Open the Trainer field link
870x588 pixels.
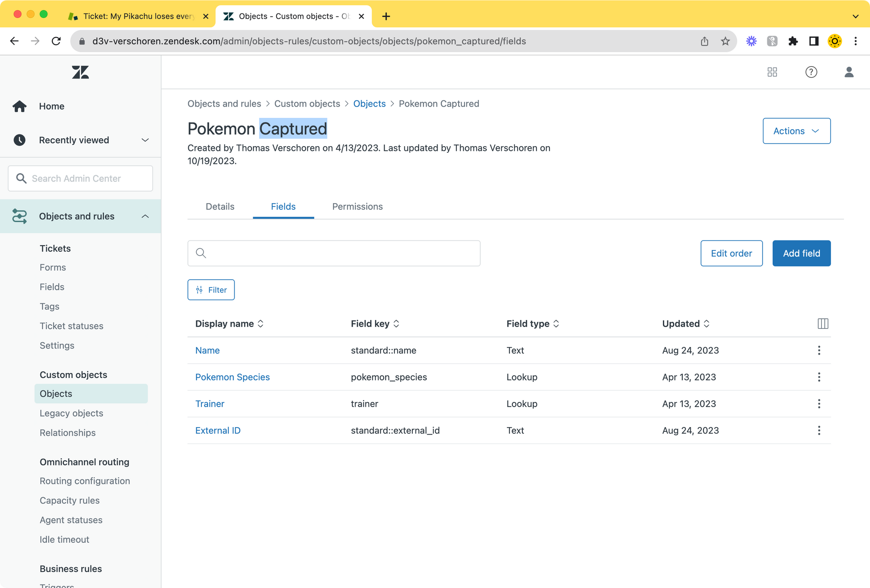[x=210, y=404]
